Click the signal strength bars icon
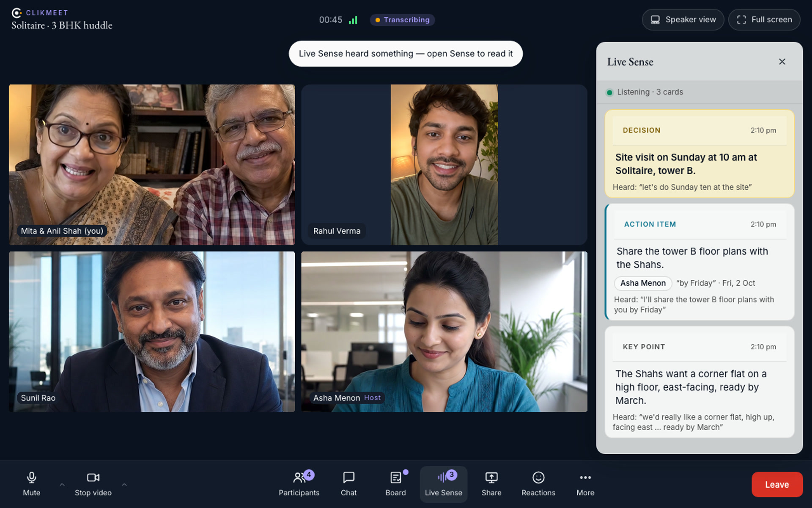 coord(353,20)
